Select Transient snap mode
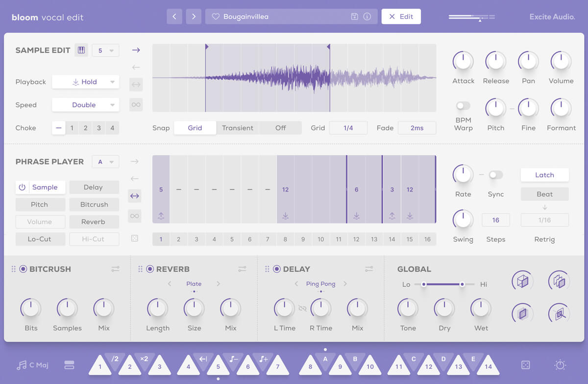Viewport: 588px width, 384px height. (238, 127)
